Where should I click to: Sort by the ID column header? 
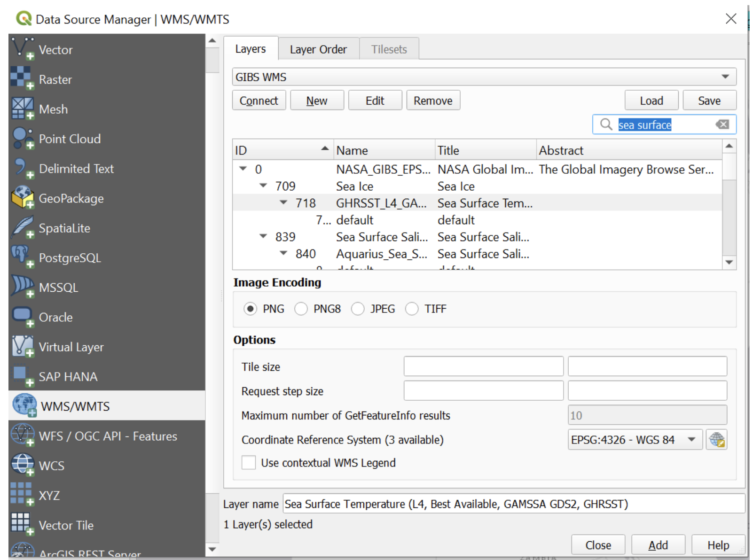(282, 150)
